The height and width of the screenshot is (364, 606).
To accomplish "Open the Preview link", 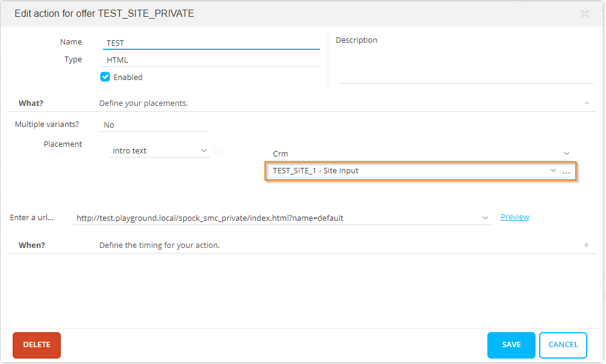I will [514, 217].
